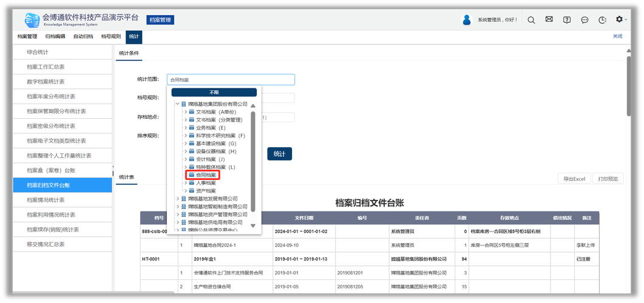Expand the 业务档案（E） node arrow
The image size is (644, 303).
(186, 127)
